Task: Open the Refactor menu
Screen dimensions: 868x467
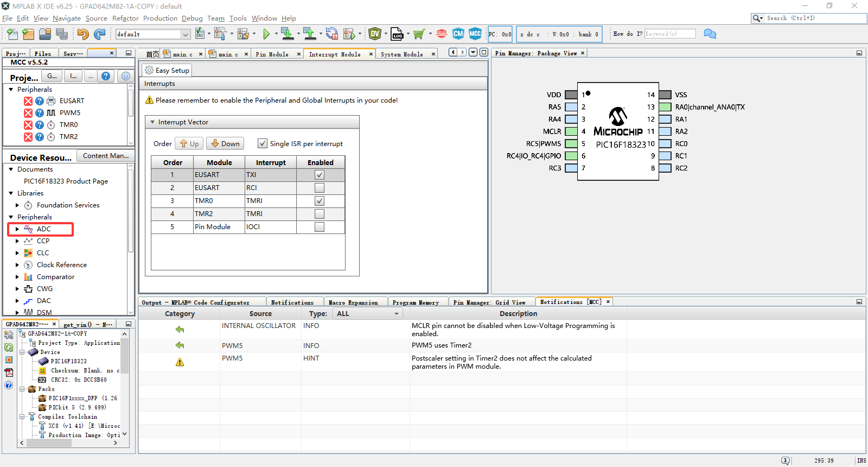Action: (125, 18)
